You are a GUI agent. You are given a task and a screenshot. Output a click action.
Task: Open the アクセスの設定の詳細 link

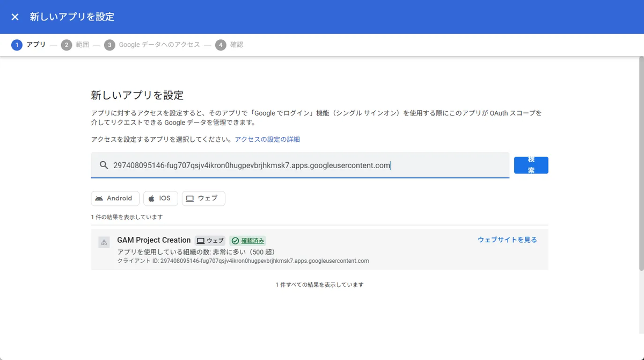click(x=267, y=139)
